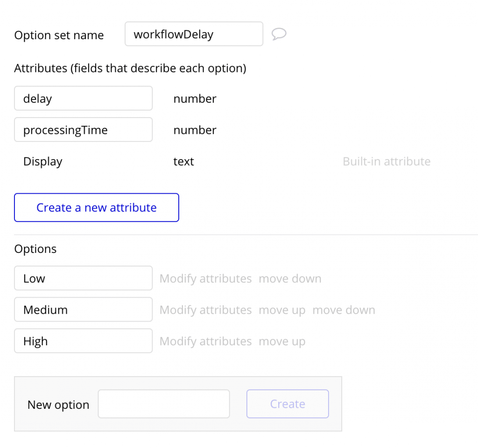Click the delay attribute name field
This screenshot has height=448, width=478.
click(x=83, y=98)
